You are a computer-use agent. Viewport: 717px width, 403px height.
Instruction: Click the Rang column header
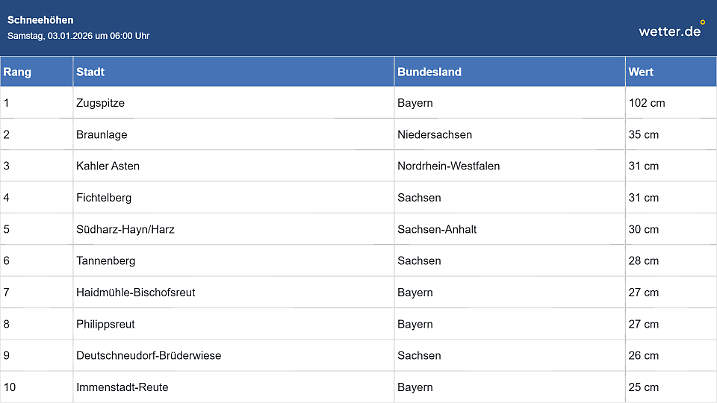pyautogui.click(x=17, y=72)
